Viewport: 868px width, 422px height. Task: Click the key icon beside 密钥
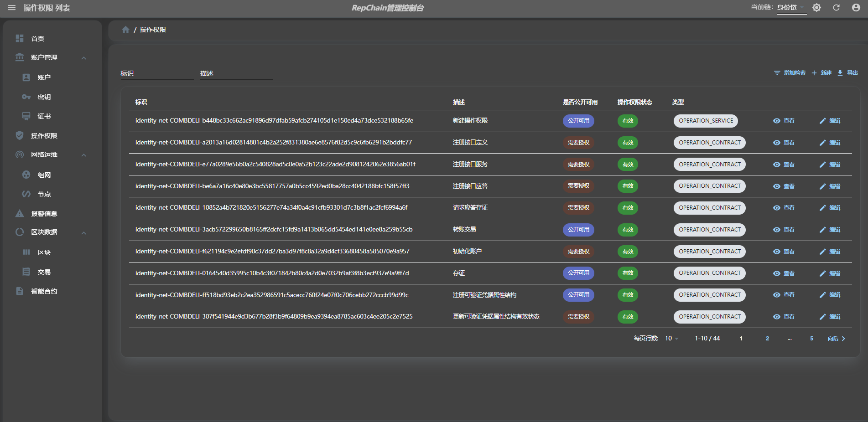tap(26, 97)
